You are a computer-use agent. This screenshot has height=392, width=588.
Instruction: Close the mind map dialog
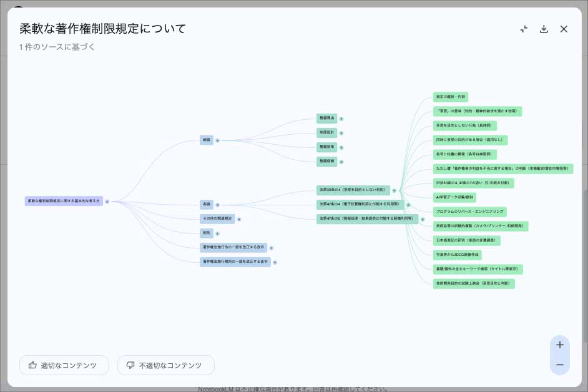tap(564, 29)
